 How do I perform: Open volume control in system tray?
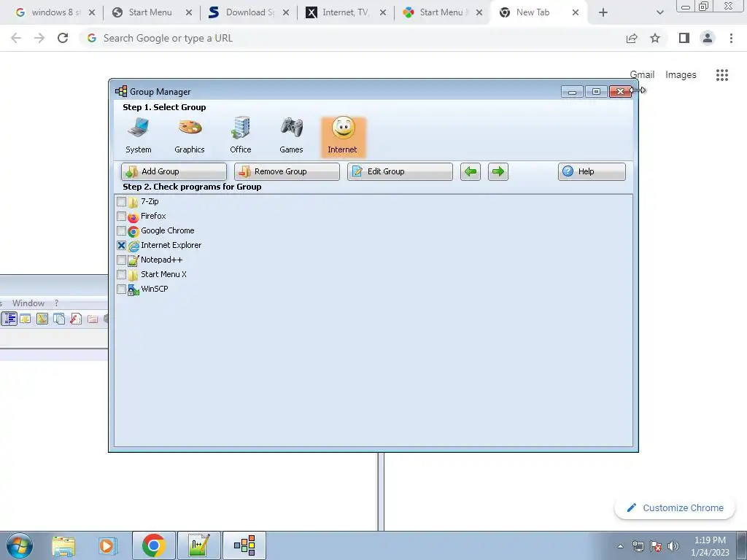(673, 546)
